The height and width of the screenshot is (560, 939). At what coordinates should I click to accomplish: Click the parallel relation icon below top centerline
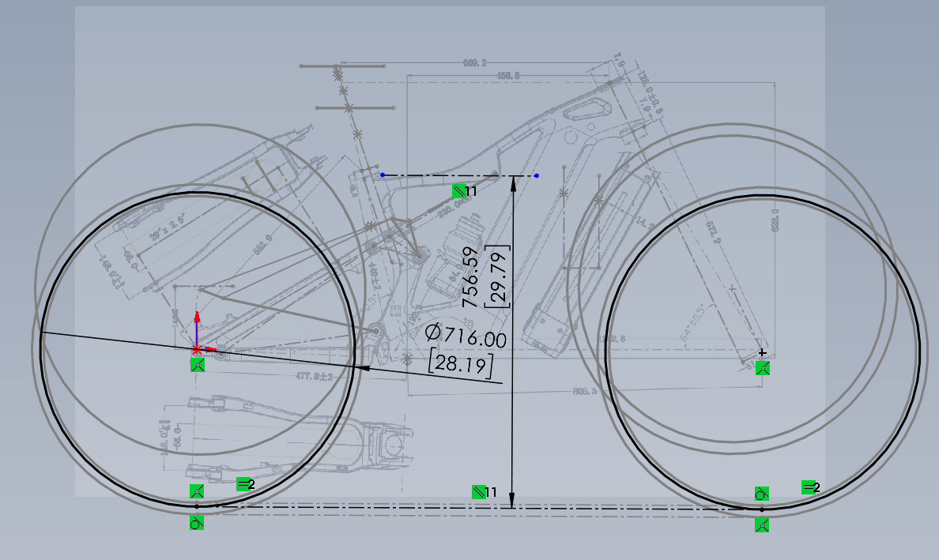pos(458,191)
